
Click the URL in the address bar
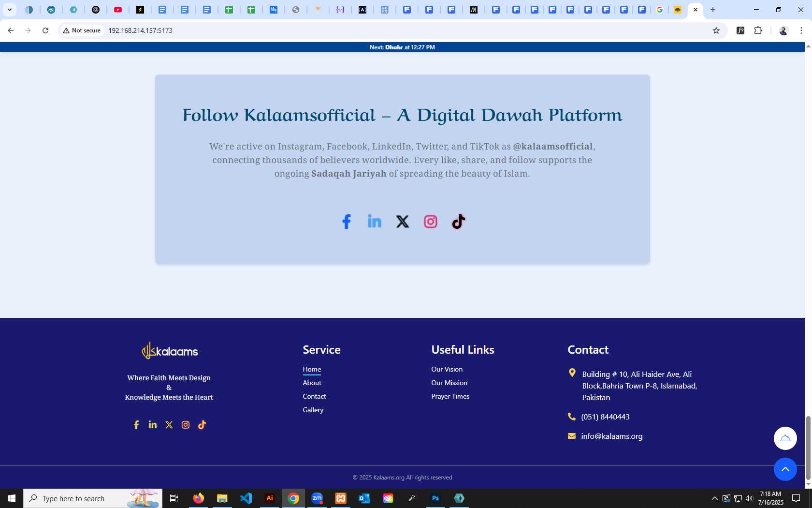coord(140,30)
